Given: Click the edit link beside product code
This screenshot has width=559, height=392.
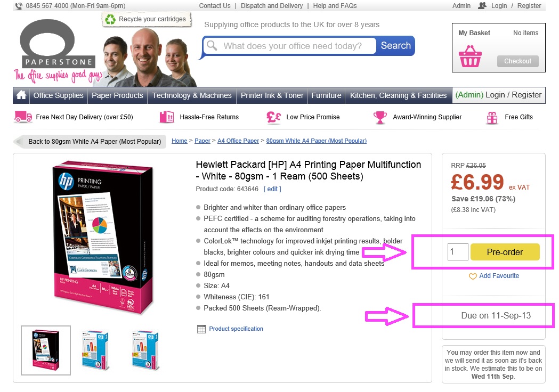Looking at the screenshot, I should 272,189.
